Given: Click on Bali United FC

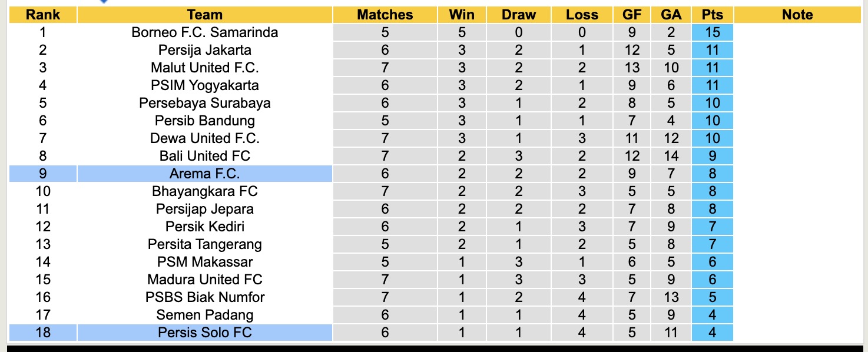Looking at the screenshot, I should click(205, 156).
